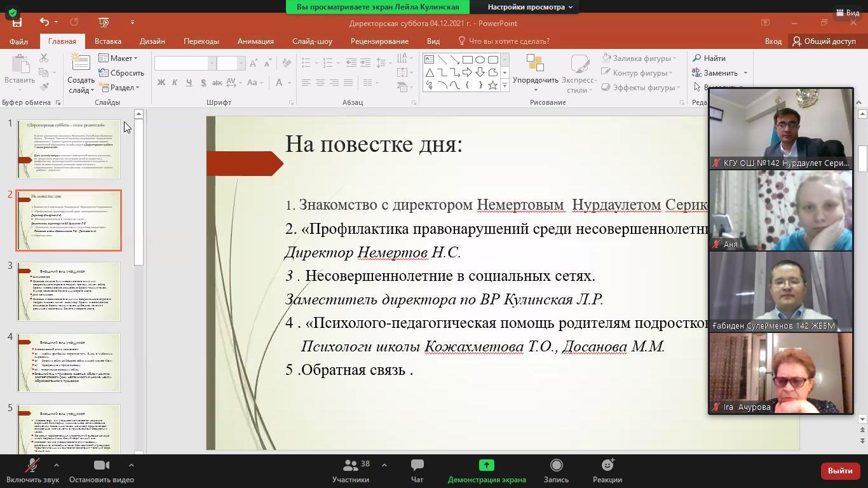
Task: Open Контур фигуры color options
Action: tap(639, 72)
